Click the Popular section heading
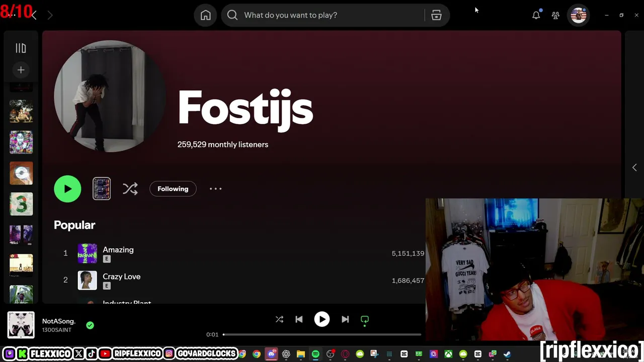 (x=74, y=225)
